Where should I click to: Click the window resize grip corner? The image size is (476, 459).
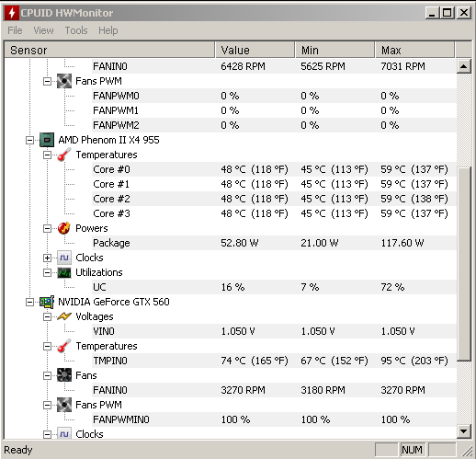(x=467, y=451)
